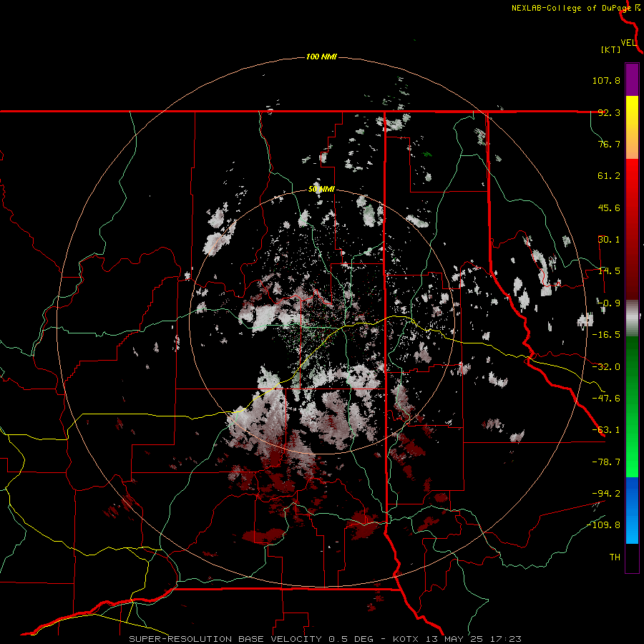This screenshot has height=644, width=644.
Task: Click the TH legend label
Action: click(615, 557)
